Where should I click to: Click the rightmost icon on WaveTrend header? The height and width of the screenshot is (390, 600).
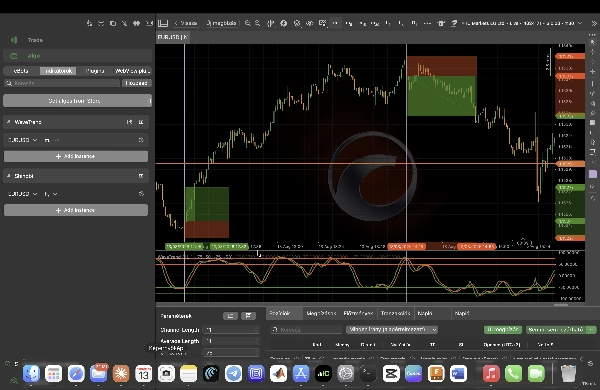click(141, 122)
